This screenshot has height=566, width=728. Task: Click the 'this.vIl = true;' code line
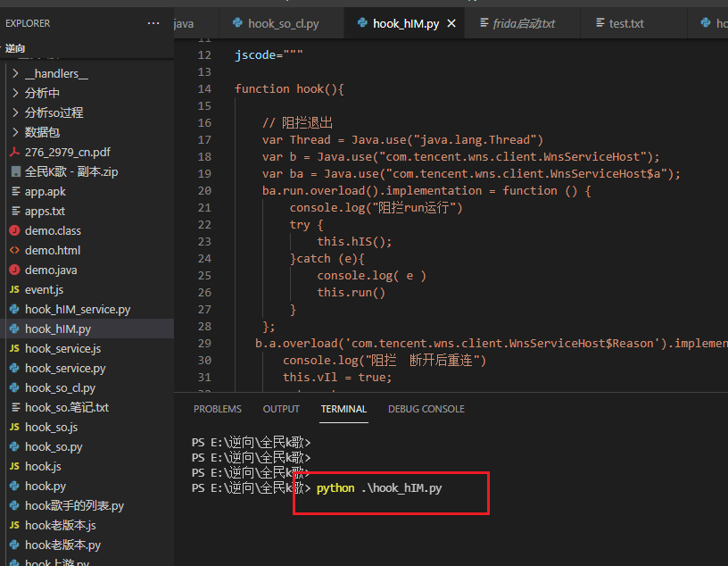point(337,378)
